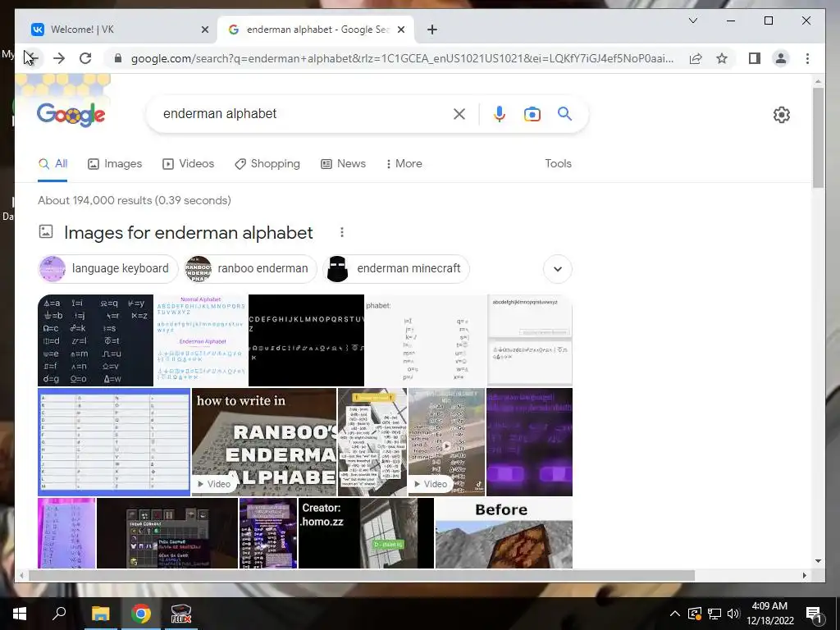Search by image with camera icon
Image resolution: width=840 pixels, height=630 pixels.
point(532,114)
